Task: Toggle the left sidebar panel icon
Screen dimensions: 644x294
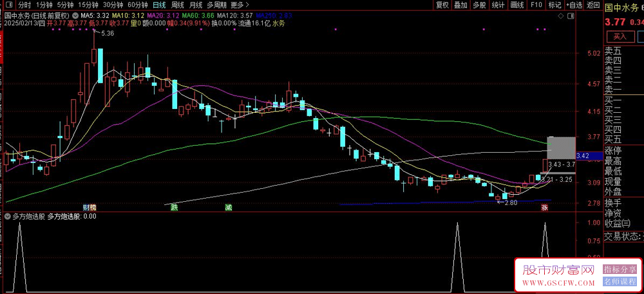Action: (x=8, y=5)
